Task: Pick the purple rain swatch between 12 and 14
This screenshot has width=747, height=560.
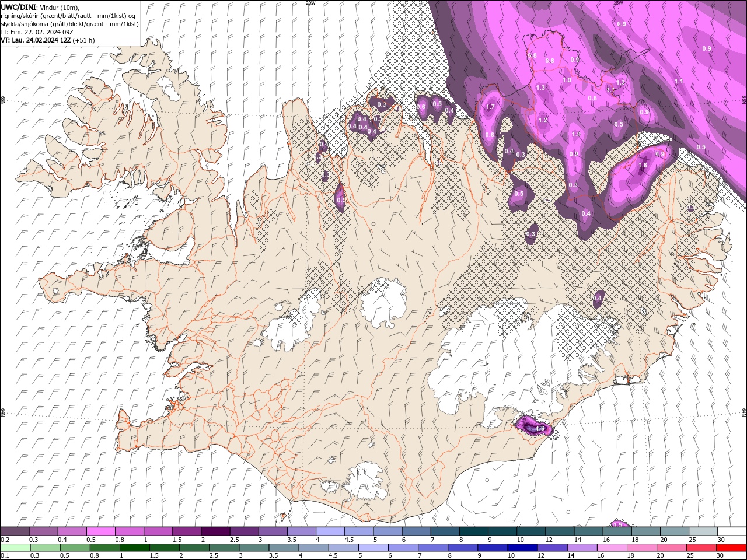Action: [x=552, y=548]
